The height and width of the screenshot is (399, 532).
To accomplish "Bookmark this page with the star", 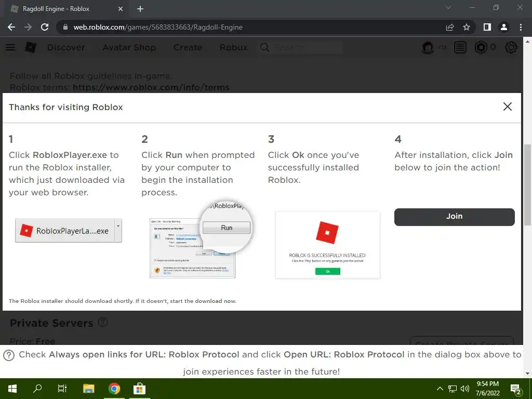I will pos(467,27).
